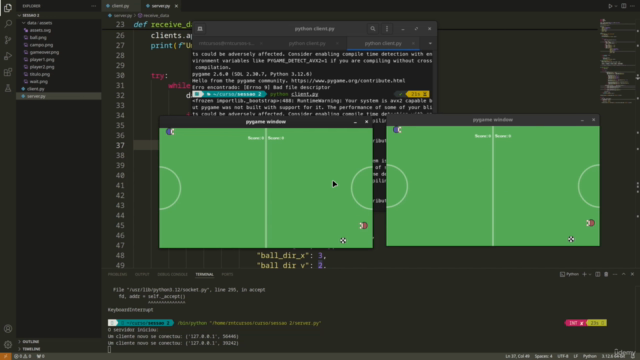Image resolution: width=640 pixels, height=360 pixels.
Task: Click line number 37 in the gutter
Action: (x=120, y=146)
